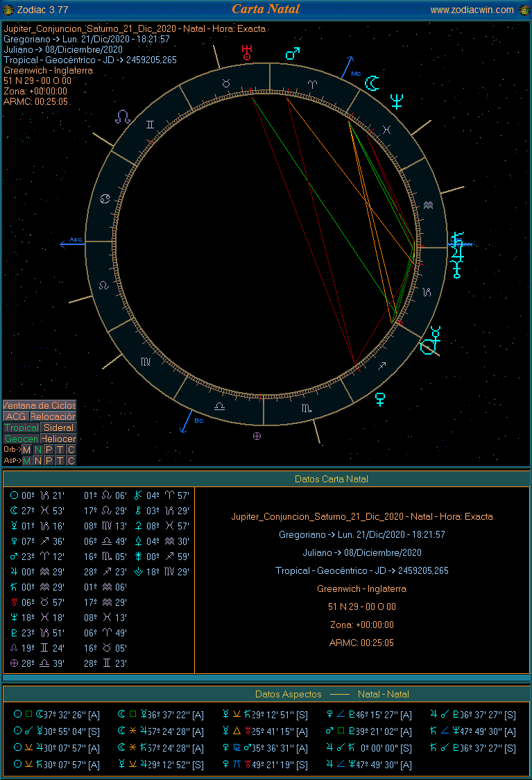532x780 pixels.
Task: Select the Mars row 23º Aries 12'
Action: [x=37, y=557]
